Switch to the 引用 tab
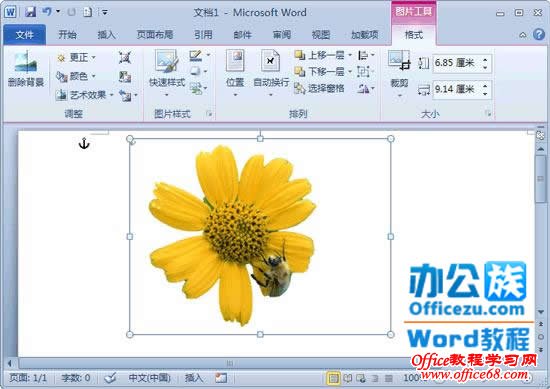Image resolution: width=550 pixels, height=389 pixels. click(203, 34)
